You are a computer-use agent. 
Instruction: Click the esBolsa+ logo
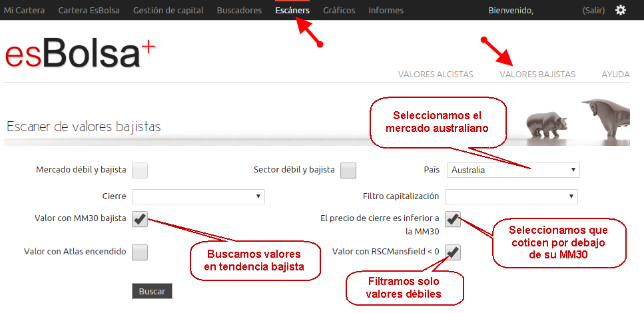[x=81, y=53]
